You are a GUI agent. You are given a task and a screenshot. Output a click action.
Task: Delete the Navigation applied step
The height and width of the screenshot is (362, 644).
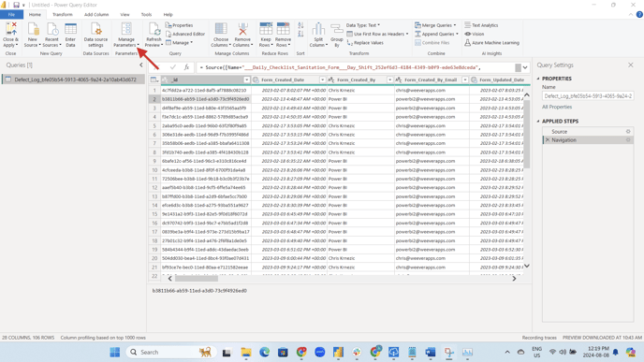tap(547, 140)
